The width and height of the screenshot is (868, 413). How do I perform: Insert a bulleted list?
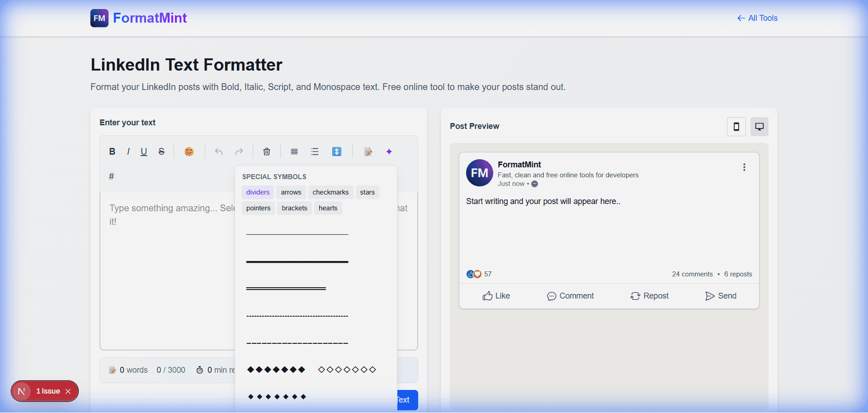click(x=315, y=152)
